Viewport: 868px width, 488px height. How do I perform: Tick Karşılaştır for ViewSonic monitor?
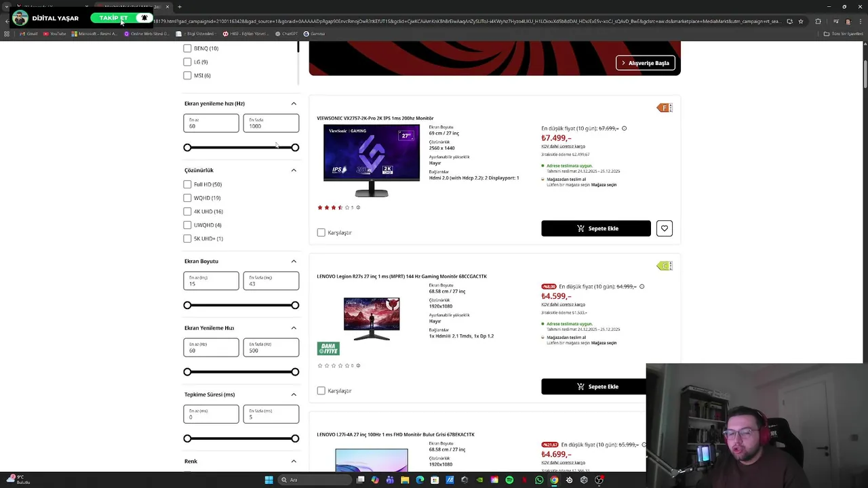(x=321, y=232)
